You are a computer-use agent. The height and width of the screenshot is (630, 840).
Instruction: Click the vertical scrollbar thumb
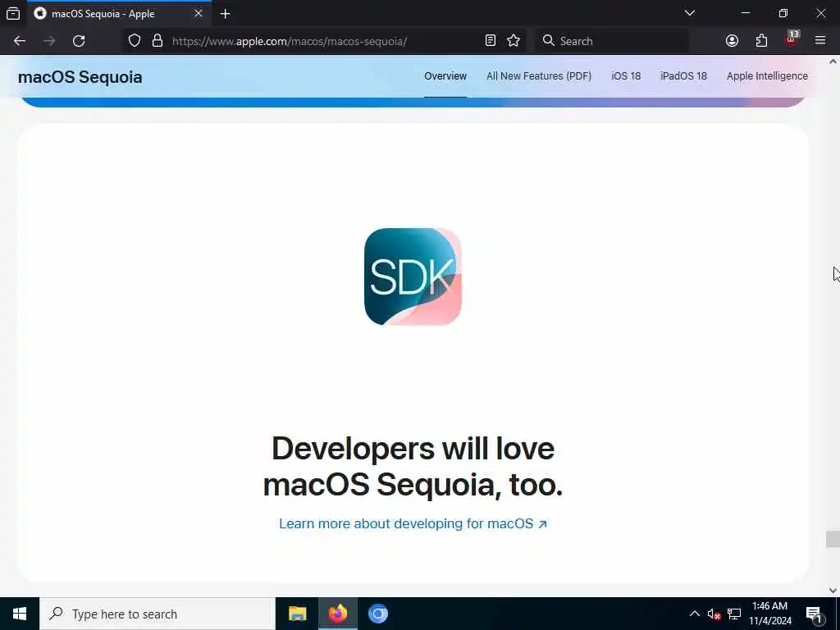pos(833,539)
